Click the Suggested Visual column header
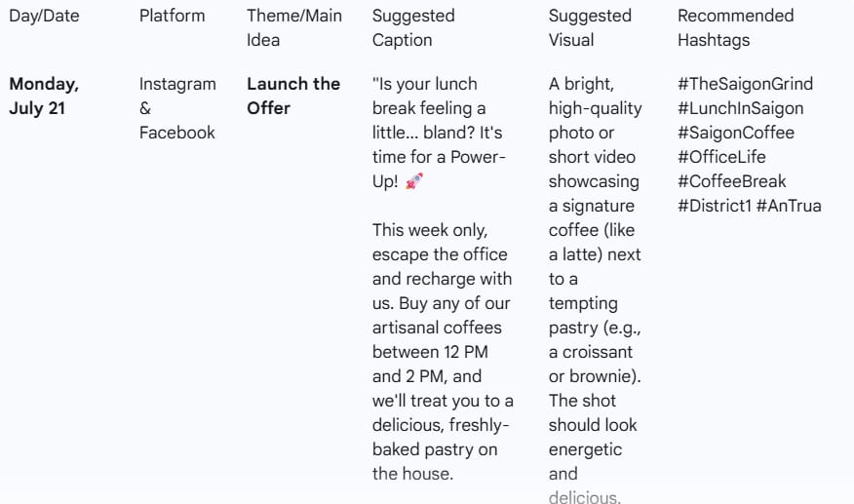Viewport: 854px width, 504px height. 590,28
